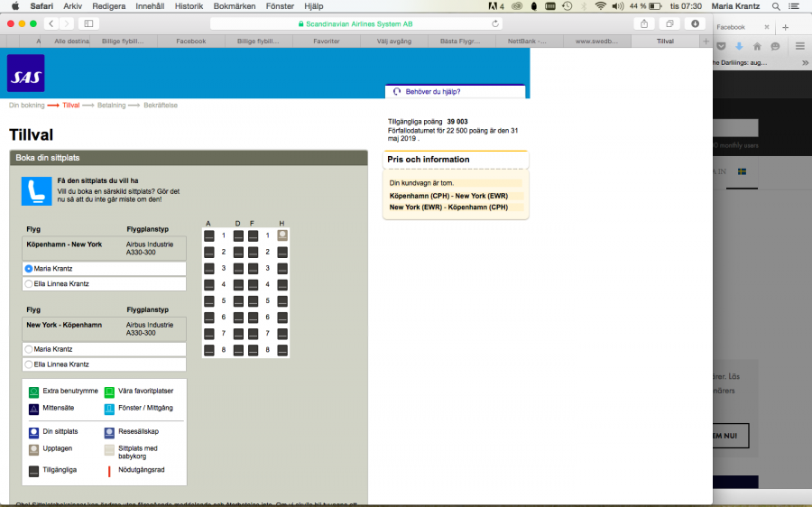Open the Safari menu in menu bar
The image size is (812, 507).
click(x=42, y=6)
